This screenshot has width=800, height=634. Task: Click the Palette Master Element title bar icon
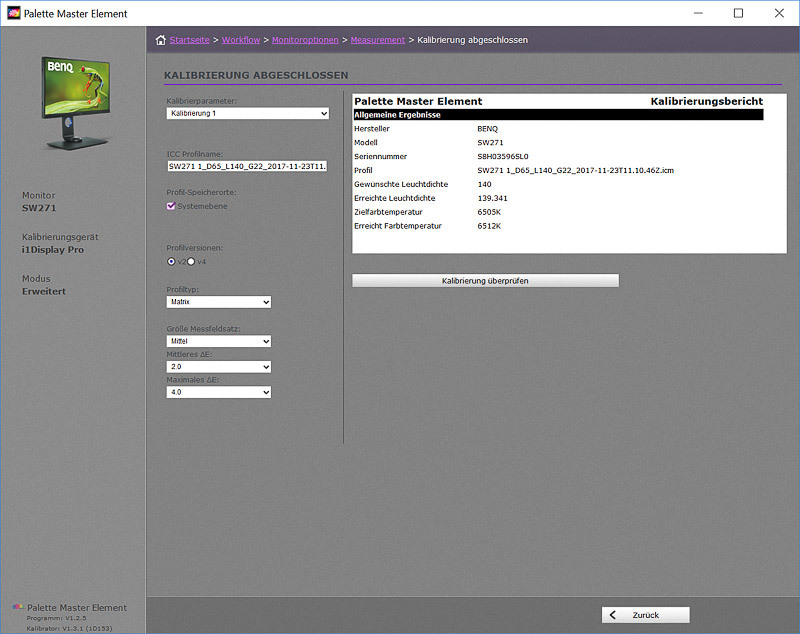click(x=13, y=13)
